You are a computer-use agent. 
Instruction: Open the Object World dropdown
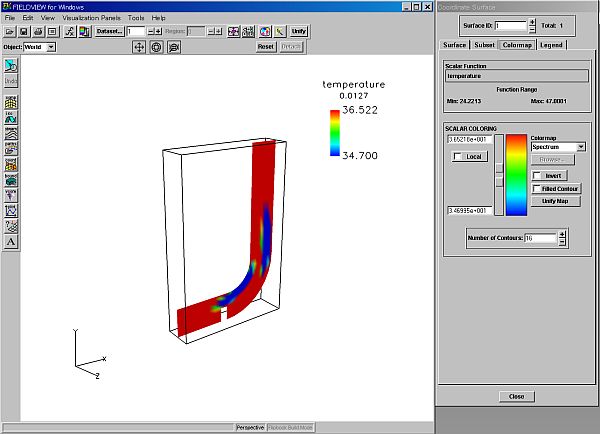tap(51, 47)
